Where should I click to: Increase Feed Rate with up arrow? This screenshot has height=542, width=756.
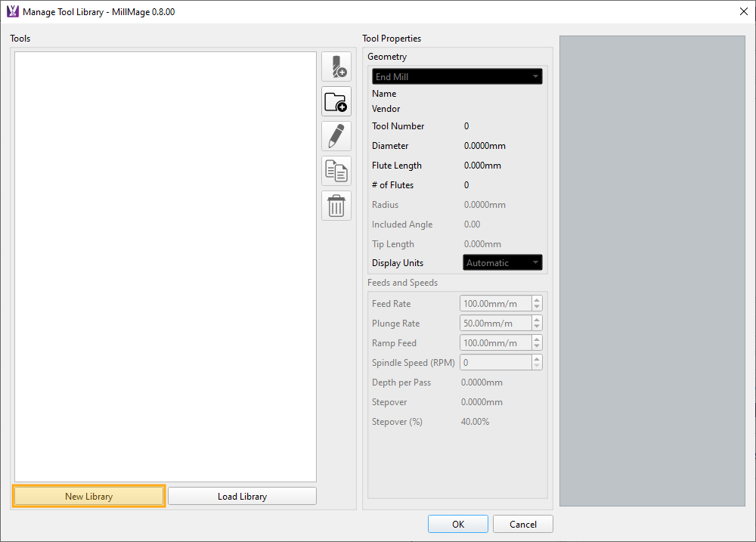[537, 300]
